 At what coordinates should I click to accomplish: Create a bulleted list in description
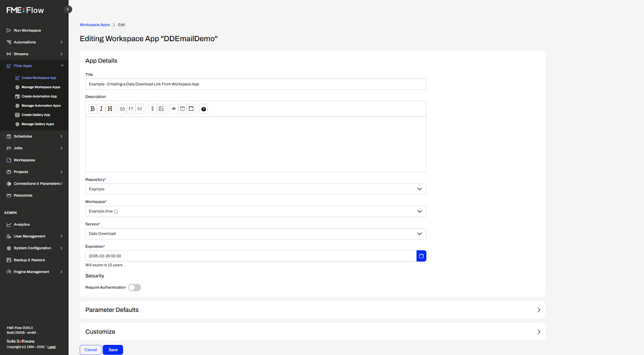coord(131,109)
